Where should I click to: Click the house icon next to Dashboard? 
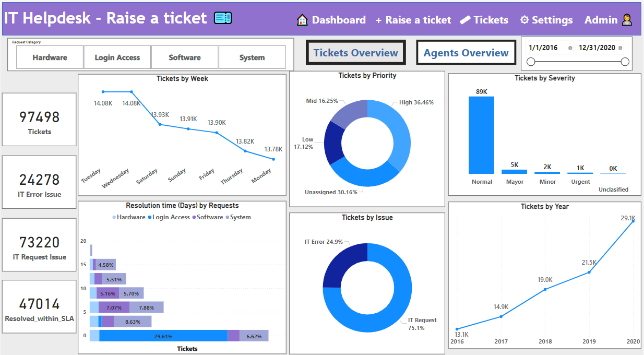click(302, 20)
